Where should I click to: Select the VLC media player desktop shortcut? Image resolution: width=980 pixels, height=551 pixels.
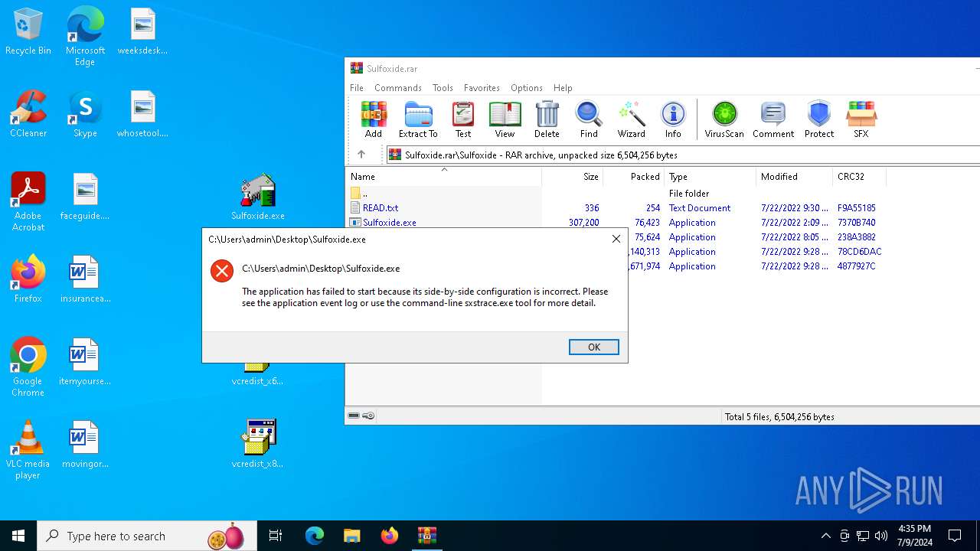[x=28, y=450]
